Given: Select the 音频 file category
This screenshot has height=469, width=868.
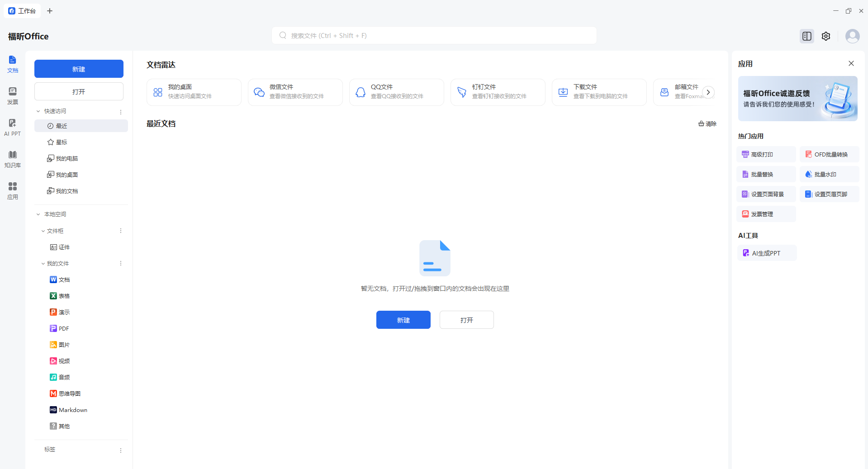Looking at the screenshot, I should click(x=81, y=377).
